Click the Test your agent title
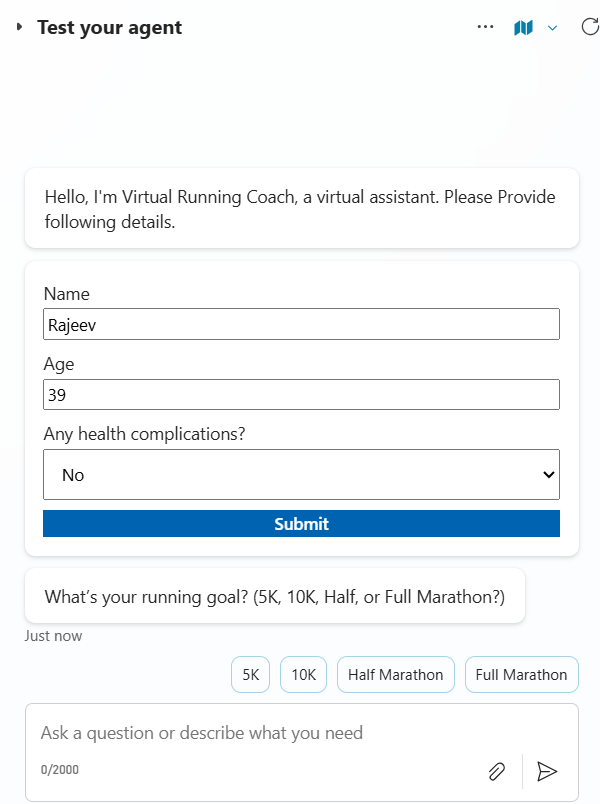This screenshot has width=600, height=804. [x=110, y=27]
